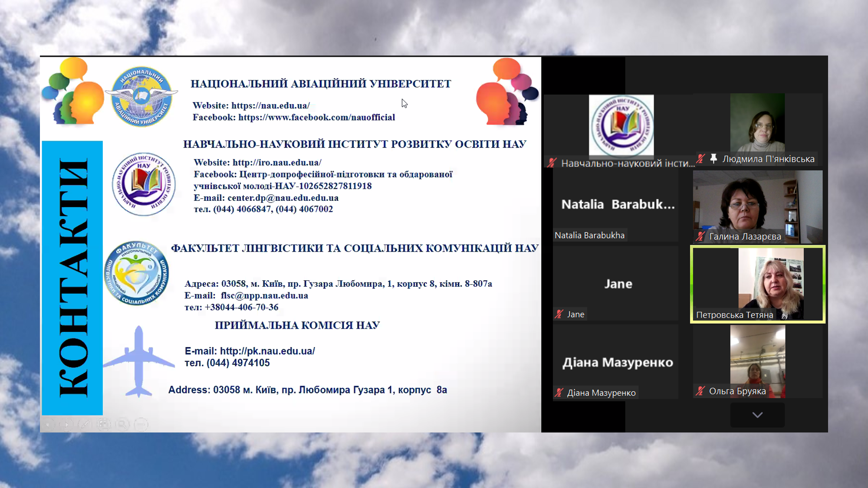Open slideshow pen tools icon
Image resolution: width=868 pixels, height=488 pixels.
click(85, 424)
